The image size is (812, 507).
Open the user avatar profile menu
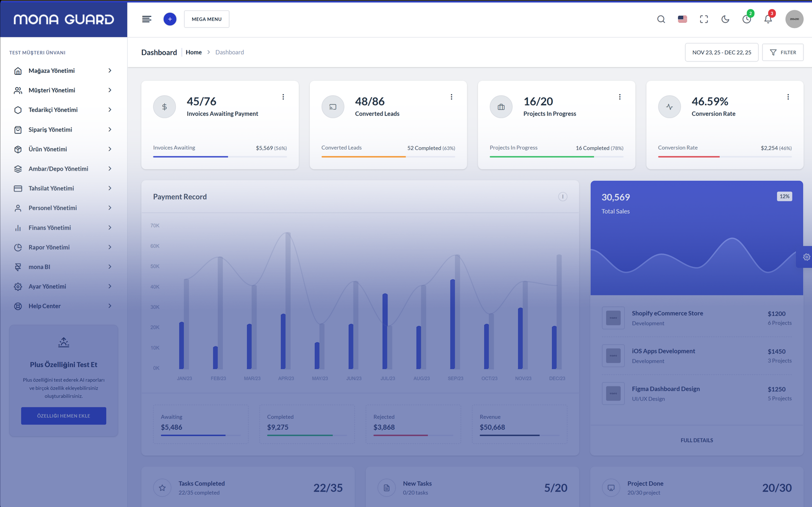tap(794, 19)
